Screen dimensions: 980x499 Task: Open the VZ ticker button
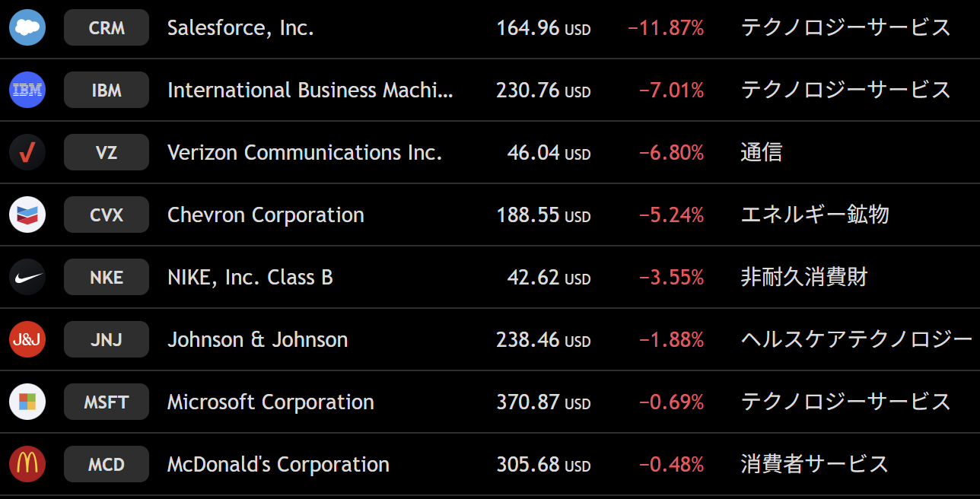107,153
